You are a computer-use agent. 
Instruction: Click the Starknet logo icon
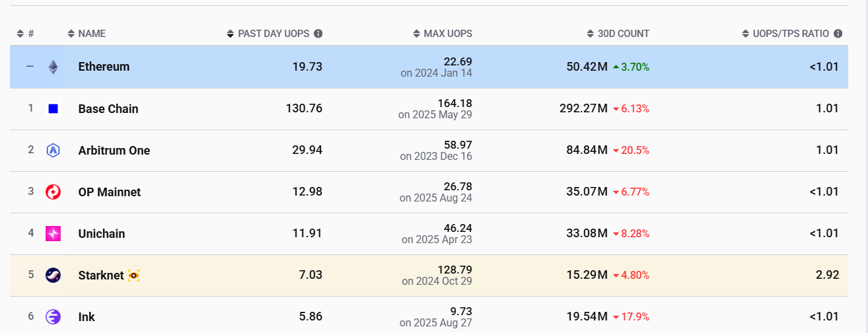(54, 275)
